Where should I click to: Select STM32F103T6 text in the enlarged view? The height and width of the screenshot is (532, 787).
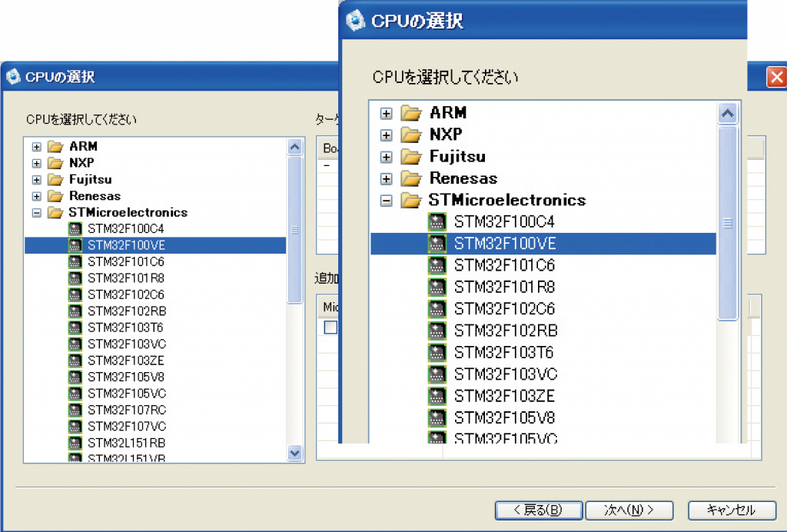tap(503, 352)
